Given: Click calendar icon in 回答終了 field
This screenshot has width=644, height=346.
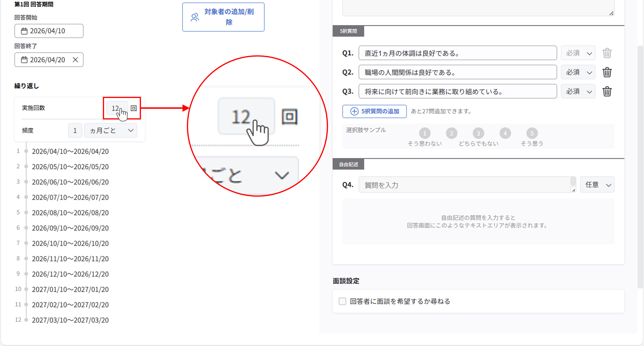Looking at the screenshot, I should pos(24,60).
